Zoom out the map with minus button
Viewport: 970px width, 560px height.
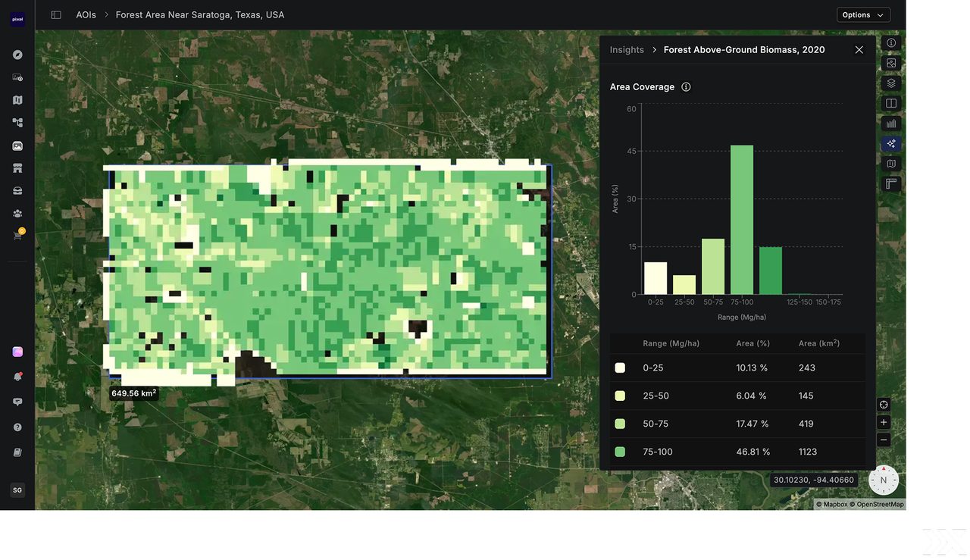point(884,440)
